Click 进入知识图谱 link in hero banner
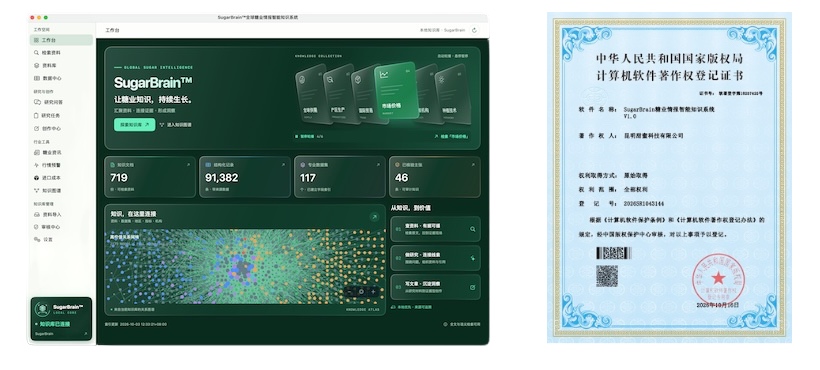 [x=176, y=125]
